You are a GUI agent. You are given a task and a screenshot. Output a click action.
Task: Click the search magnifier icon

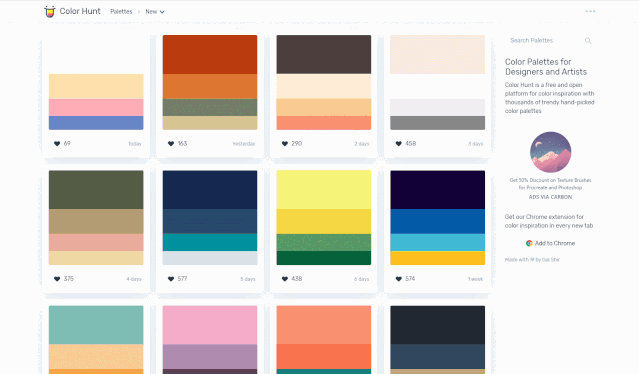[588, 40]
